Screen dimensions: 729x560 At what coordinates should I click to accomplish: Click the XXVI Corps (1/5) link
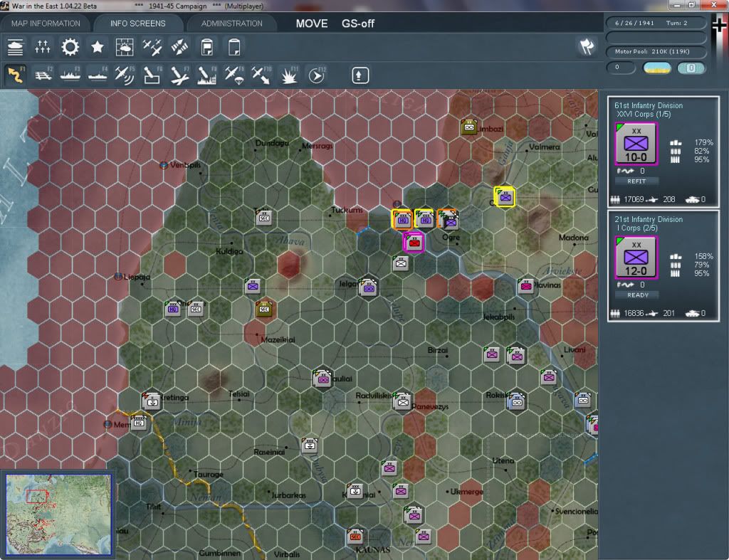pyautogui.click(x=644, y=115)
